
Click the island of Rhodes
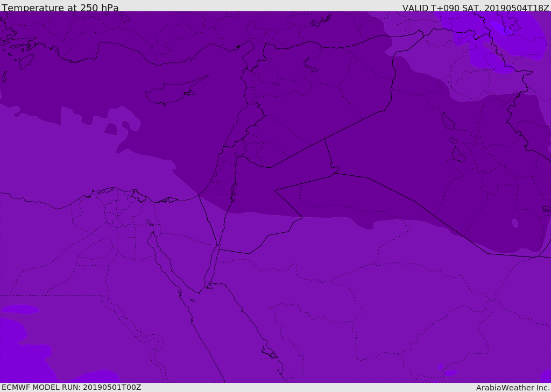26,61
